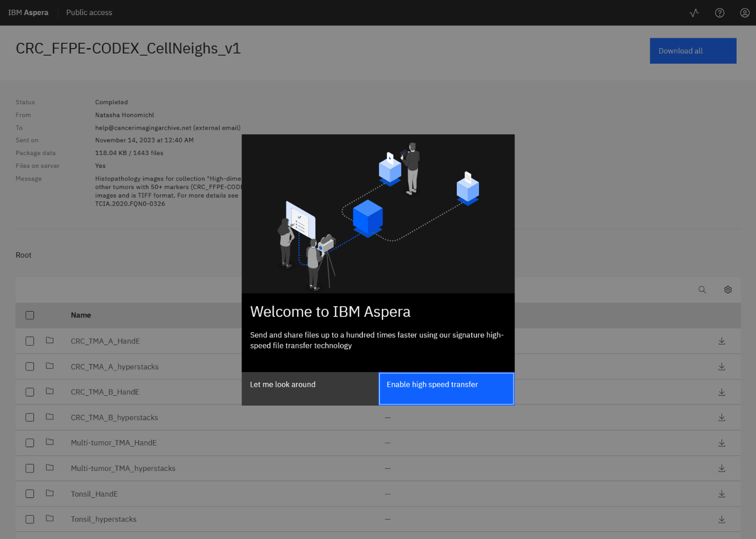Screen dimensions: 756x539
Task: Toggle the select-all checkbox in header row
Action: 30,315
